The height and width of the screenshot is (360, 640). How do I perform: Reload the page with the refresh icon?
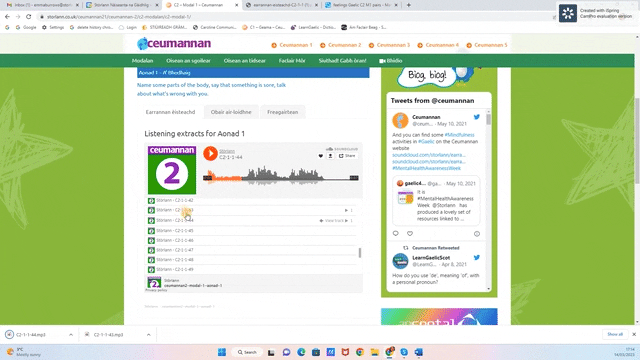28,17
